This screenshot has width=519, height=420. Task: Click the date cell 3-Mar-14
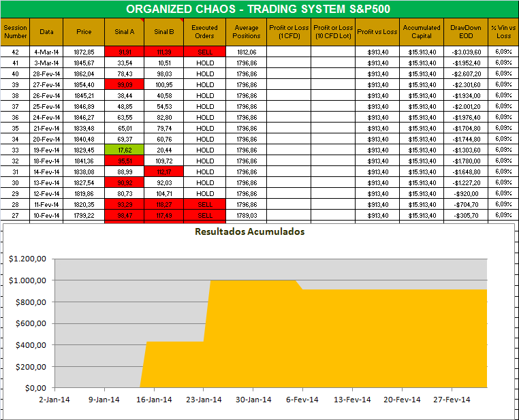pos(46,63)
